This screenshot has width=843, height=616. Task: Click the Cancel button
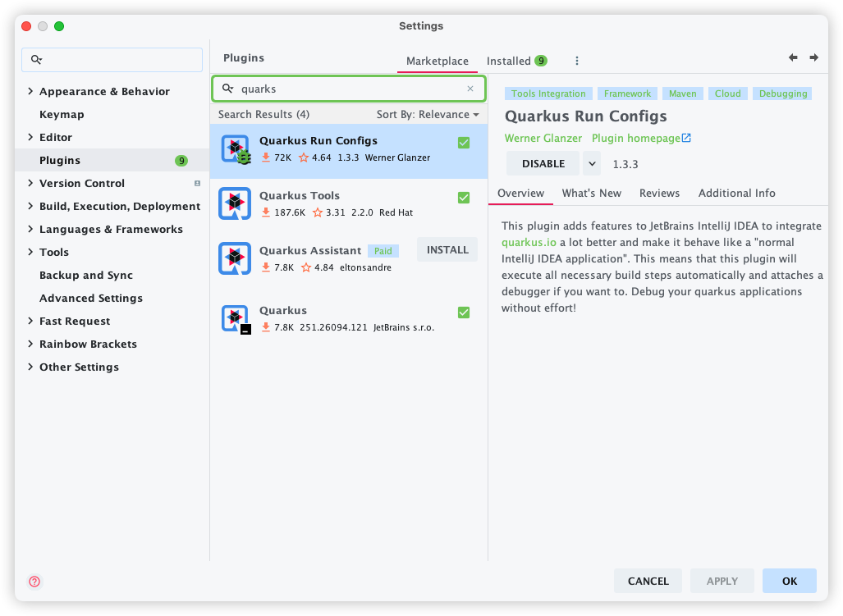[x=648, y=581]
